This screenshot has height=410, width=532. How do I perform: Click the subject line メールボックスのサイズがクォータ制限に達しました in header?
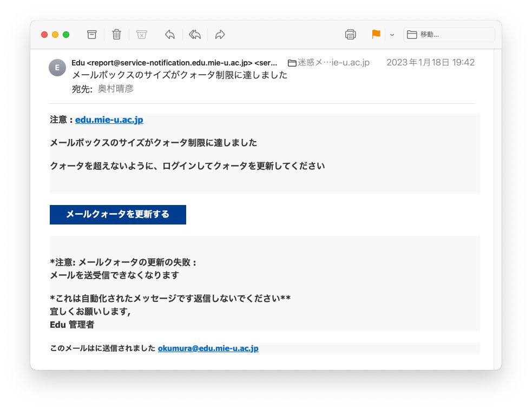click(x=180, y=75)
